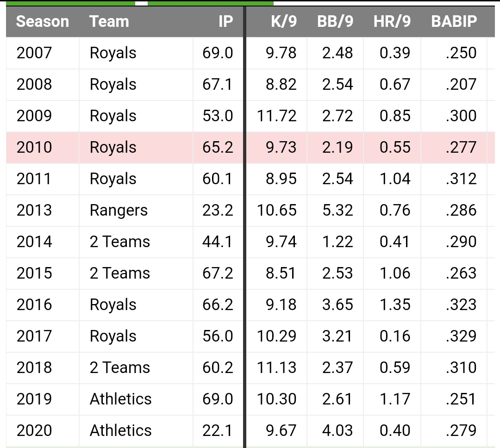Open the Royals link in 2007 row
The width and height of the screenshot is (500, 448).
point(113,53)
